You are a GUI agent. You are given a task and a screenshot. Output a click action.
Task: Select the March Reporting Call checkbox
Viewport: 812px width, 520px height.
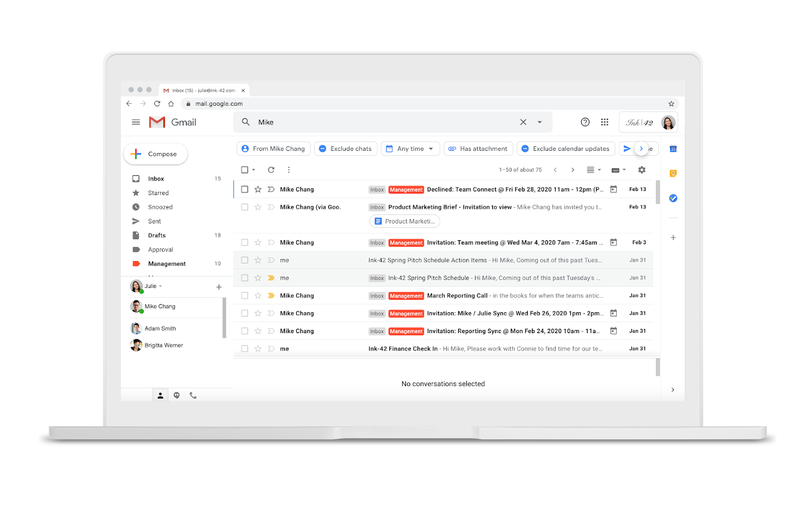click(x=245, y=296)
